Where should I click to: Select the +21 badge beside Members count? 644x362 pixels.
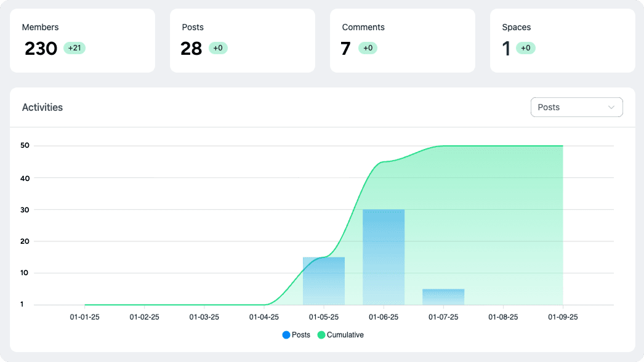74,47
